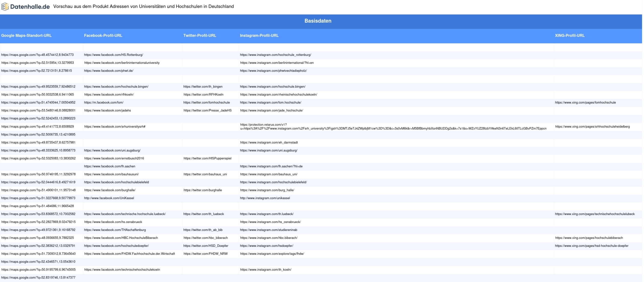Click xing.com/pages/srhhochschuleheidelberg cell

592,127
